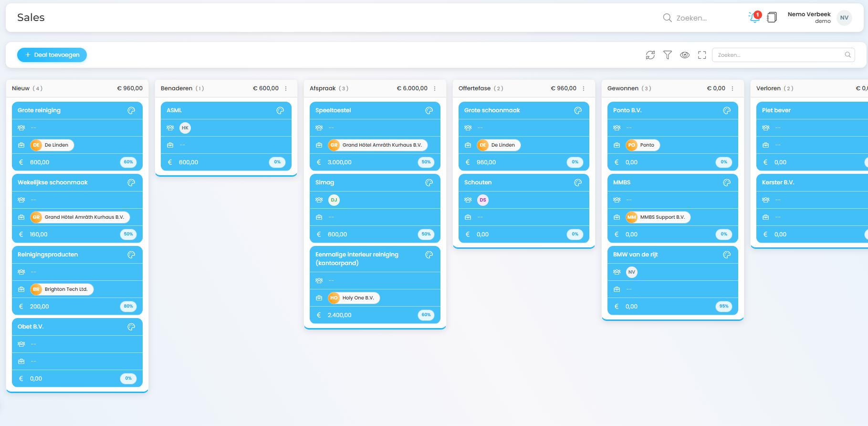This screenshot has height=426, width=868.
Task: Click the notes icon beside the bell
Action: [x=772, y=18]
